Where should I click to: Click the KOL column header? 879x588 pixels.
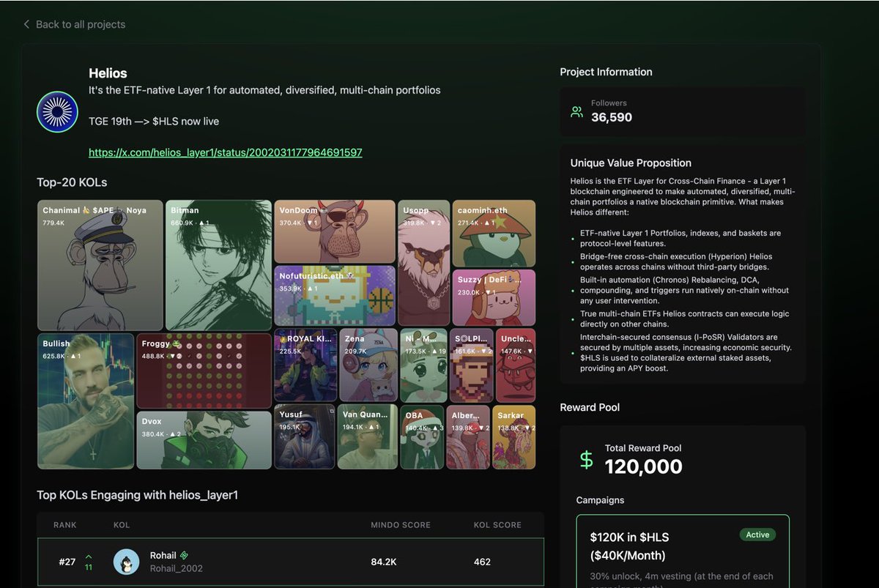point(122,525)
